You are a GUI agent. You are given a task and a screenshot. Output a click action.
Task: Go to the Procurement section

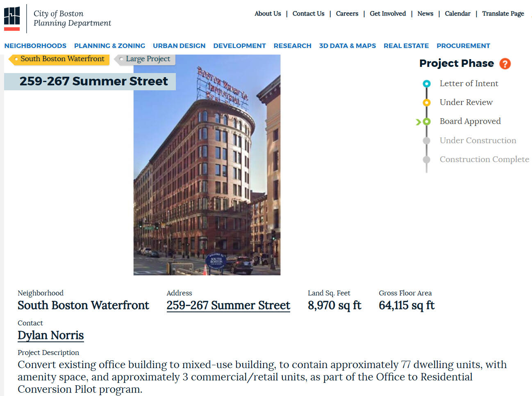(x=463, y=46)
